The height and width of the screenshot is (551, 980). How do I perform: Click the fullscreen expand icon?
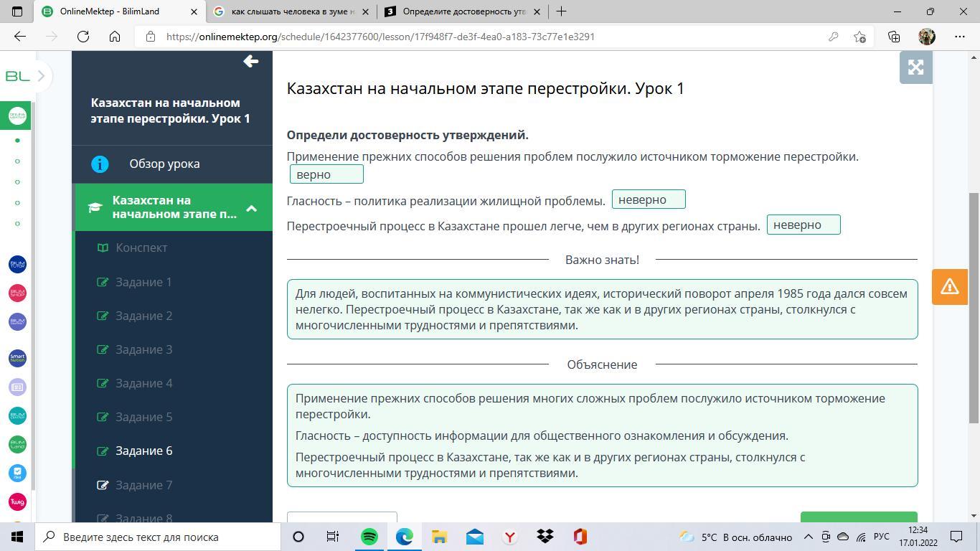pyautogui.click(x=915, y=67)
